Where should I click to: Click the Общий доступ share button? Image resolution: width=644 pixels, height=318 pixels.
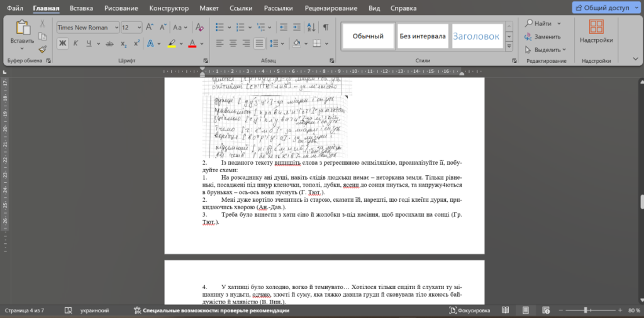pyautogui.click(x=604, y=8)
